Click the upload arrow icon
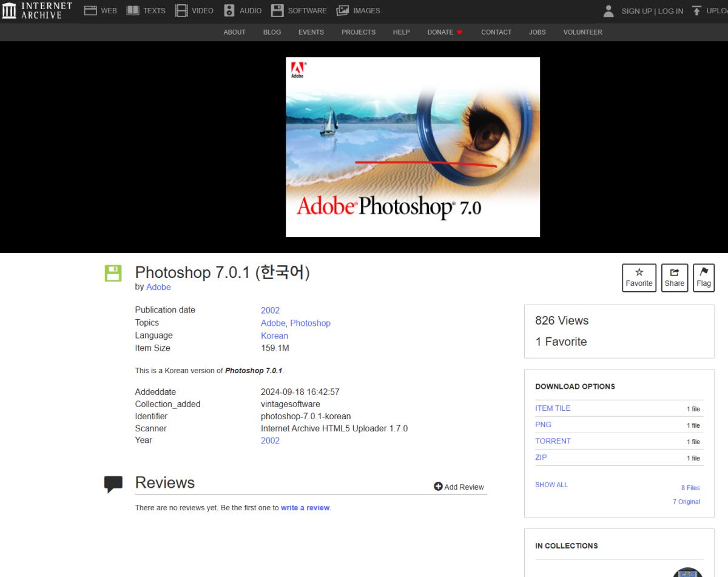 pos(696,10)
